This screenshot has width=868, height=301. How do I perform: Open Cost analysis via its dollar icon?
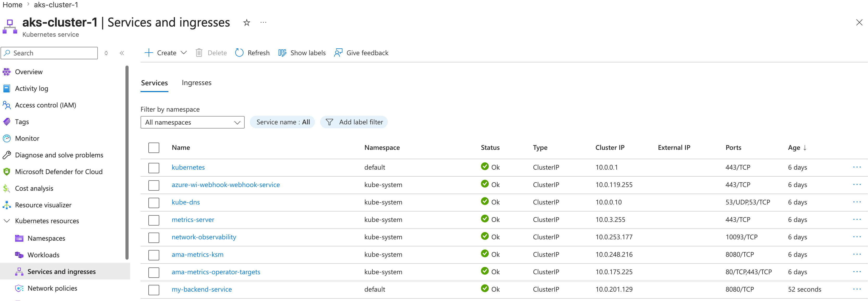click(x=7, y=188)
